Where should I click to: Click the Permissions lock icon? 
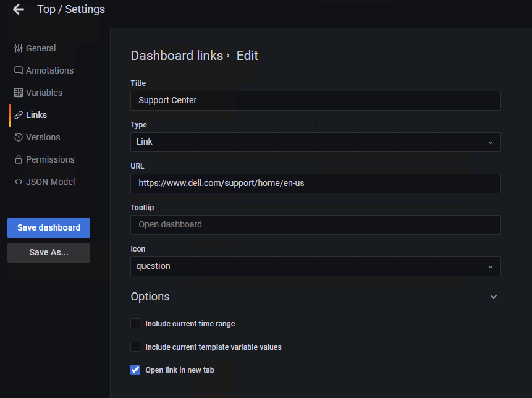(x=19, y=159)
